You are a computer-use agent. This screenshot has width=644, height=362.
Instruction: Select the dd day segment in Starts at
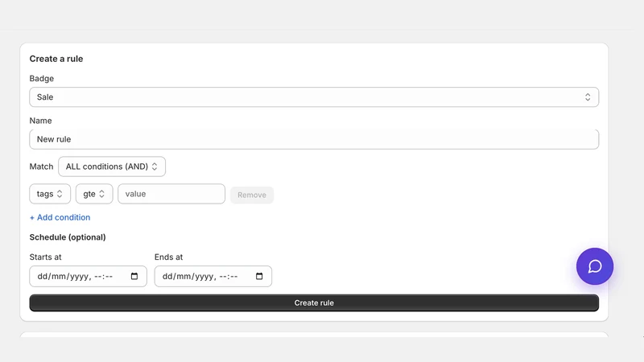[x=42, y=276]
